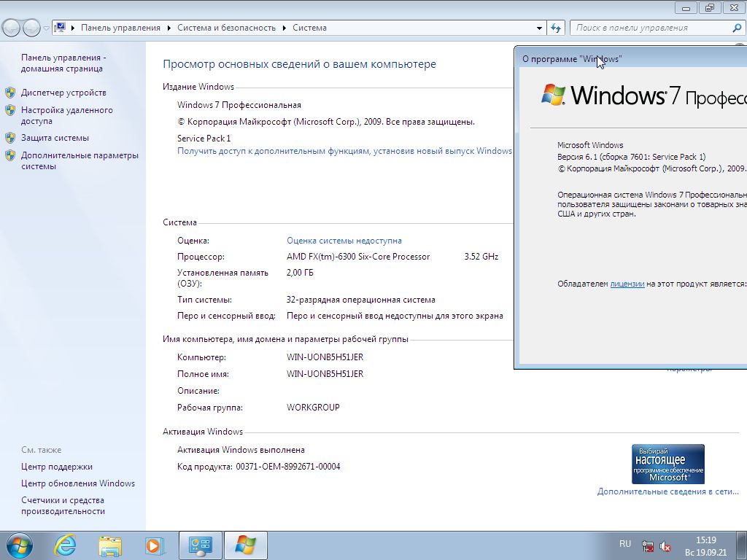This screenshot has width=747, height=560.
Task: Click the refresh button in address bar
Action: coord(555,28)
